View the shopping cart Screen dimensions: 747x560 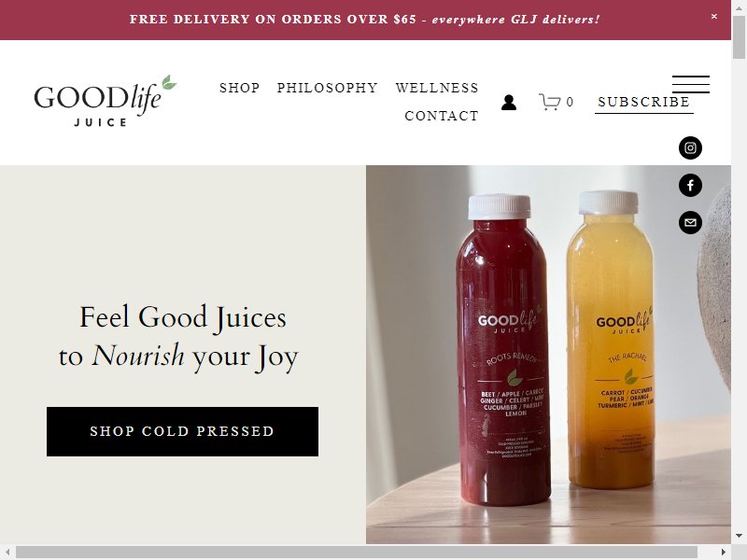click(x=556, y=102)
